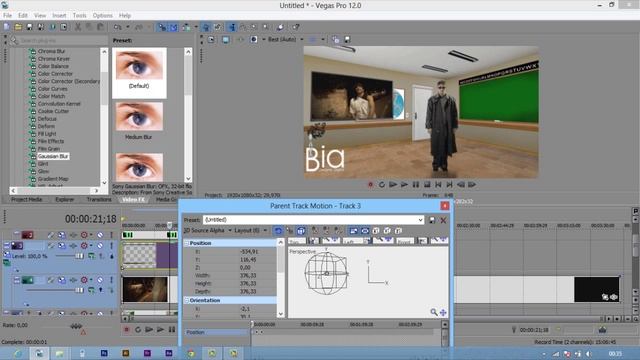Click the Width value 376,33
The width and height of the screenshot is (640, 360).
click(x=248, y=276)
